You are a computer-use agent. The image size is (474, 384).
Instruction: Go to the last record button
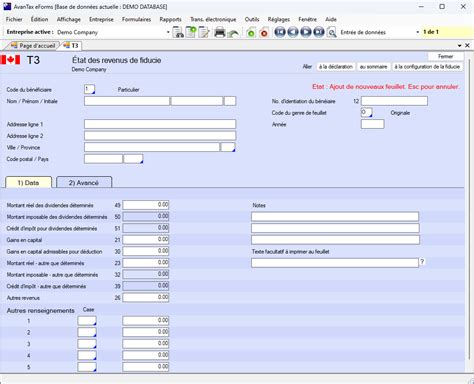[x=319, y=32]
